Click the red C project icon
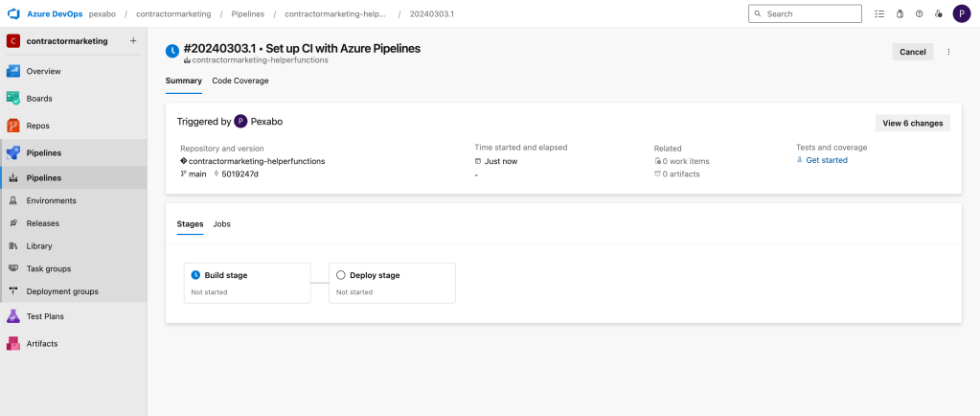The height and width of the screenshot is (416, 980). coord(13,41)
